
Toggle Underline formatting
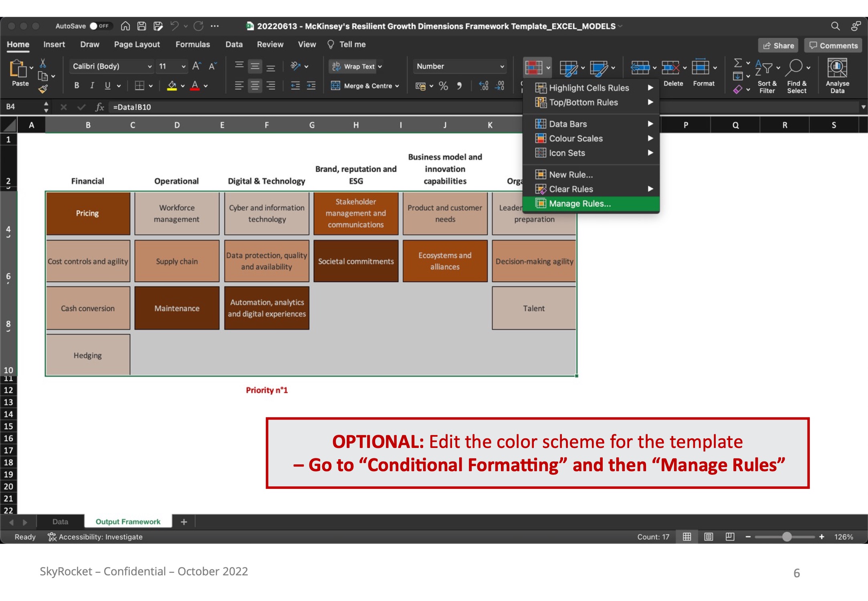tap(107, 85)
